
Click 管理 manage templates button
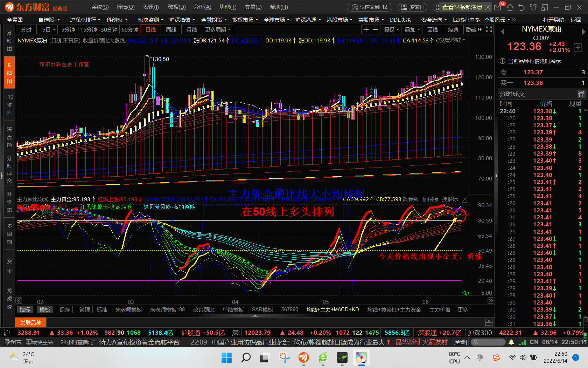tap(85, 309)
